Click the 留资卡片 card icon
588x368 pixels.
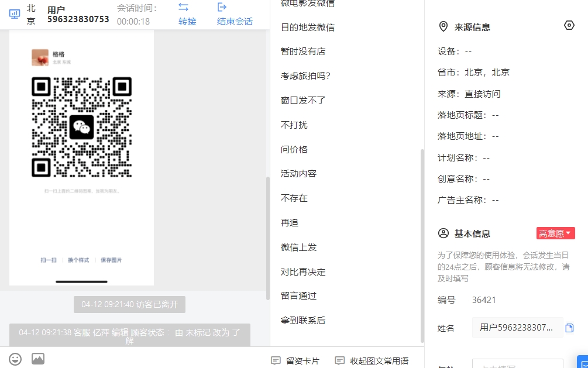276,361
